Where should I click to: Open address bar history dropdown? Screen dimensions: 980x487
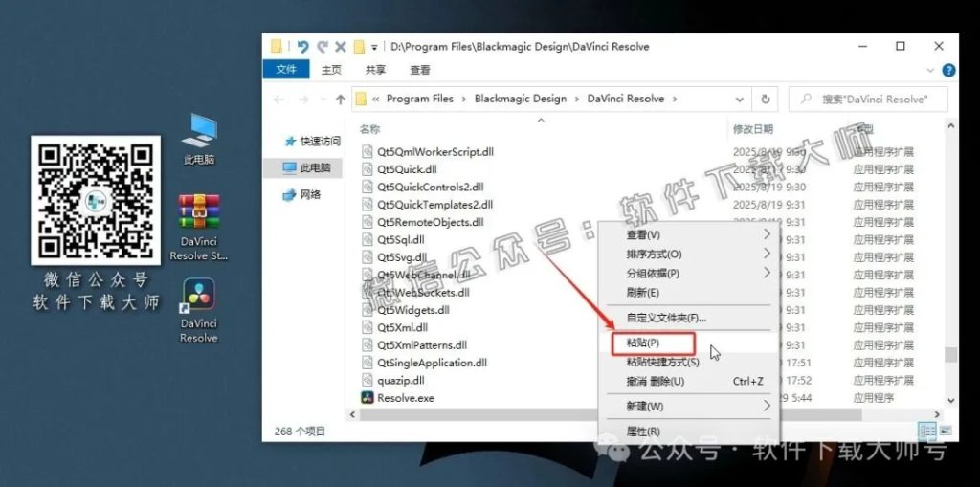pyautogui.click(x=740, y=100)
